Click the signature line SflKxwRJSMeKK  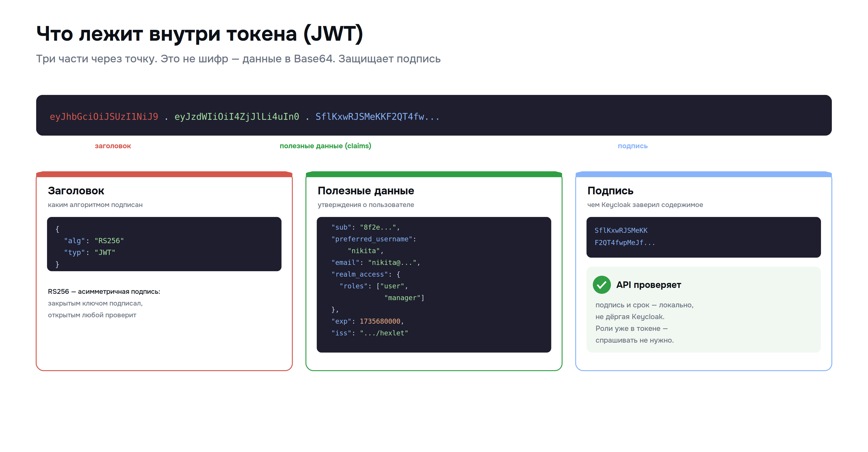pos(621,230)
